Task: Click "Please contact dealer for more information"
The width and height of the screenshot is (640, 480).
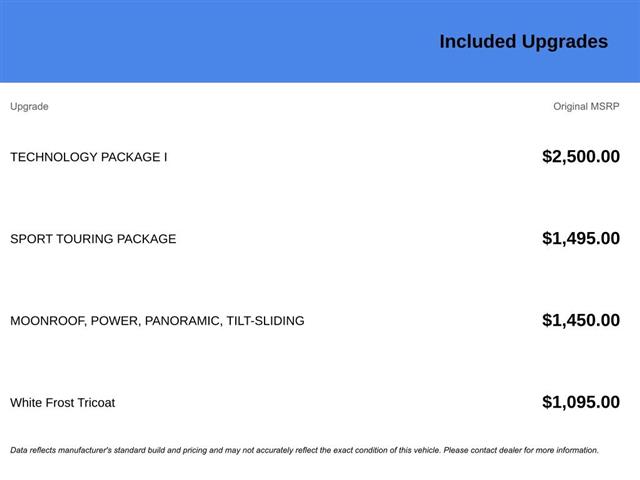Action: [520, 450]
